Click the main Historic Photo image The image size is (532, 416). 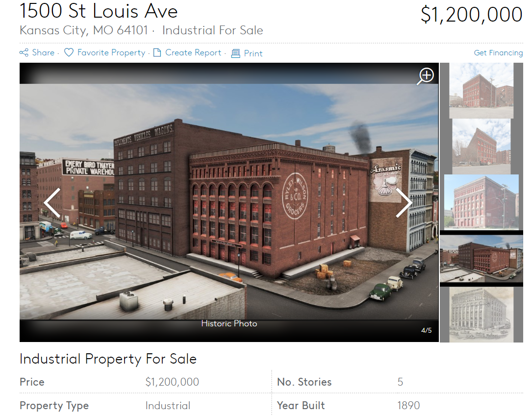(229, 201)
